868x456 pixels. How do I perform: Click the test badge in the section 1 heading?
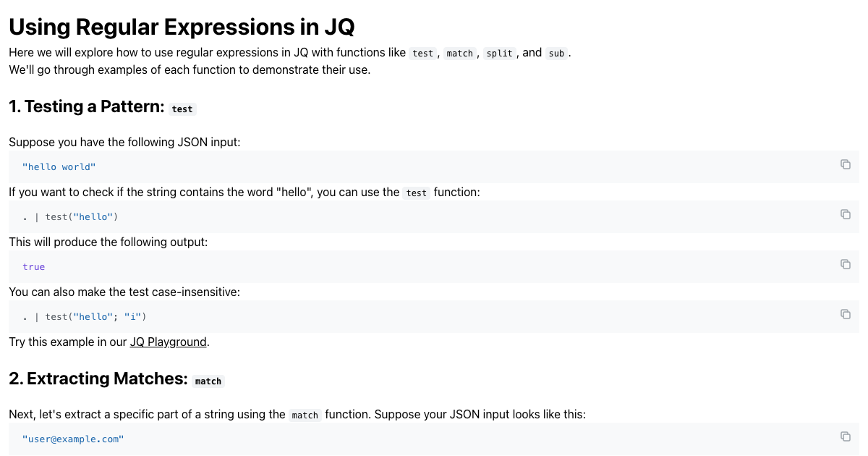pos(182,109)
